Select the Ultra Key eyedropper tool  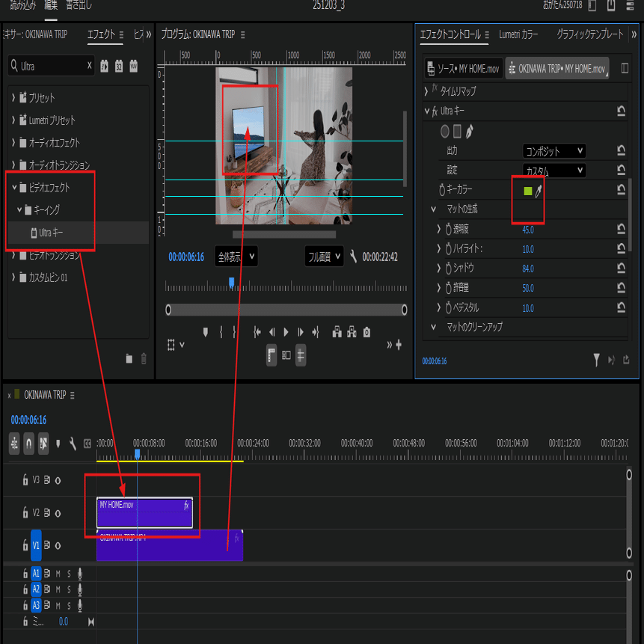point(538,190)
